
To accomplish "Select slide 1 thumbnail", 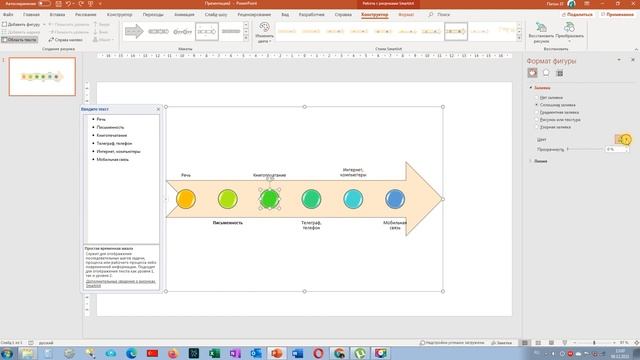I will [x=42, y=77].
